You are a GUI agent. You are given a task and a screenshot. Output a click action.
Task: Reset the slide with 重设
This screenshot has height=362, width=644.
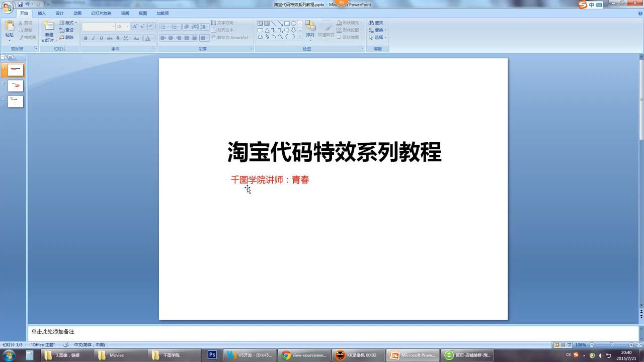[66, 30]
